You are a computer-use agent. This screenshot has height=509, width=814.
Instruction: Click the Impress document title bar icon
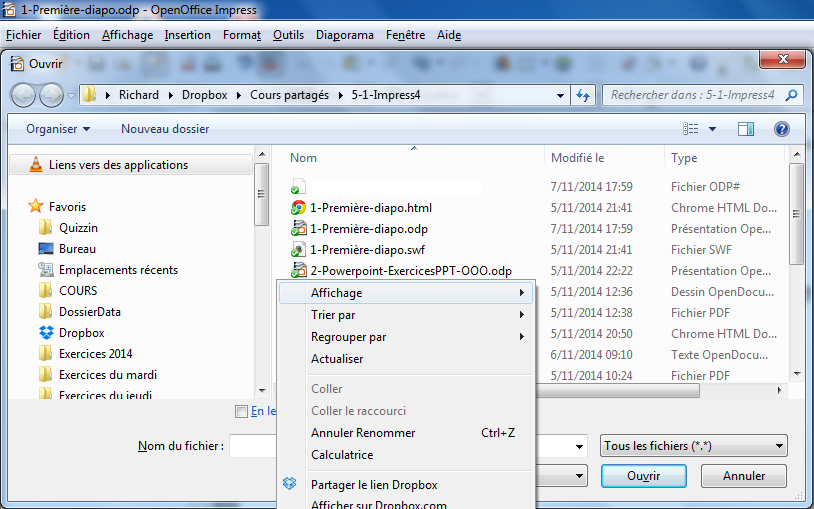(x=9, y=10)
